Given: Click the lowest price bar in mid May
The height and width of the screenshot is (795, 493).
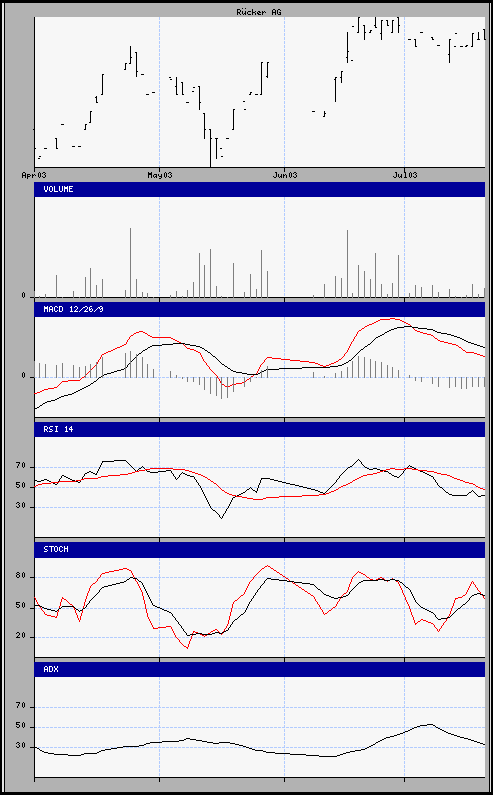Looking at the screenshot, I should (x=210, y=148).
